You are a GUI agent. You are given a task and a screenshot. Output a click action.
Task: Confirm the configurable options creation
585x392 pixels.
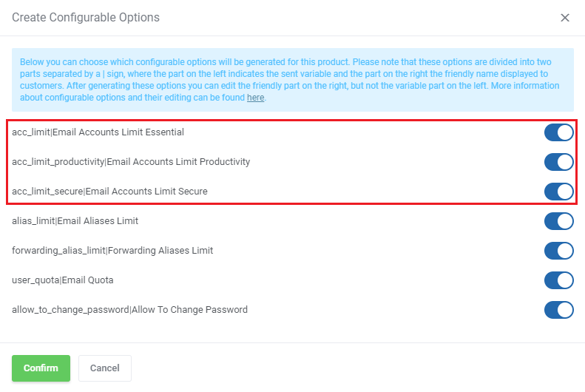(41, 368)
